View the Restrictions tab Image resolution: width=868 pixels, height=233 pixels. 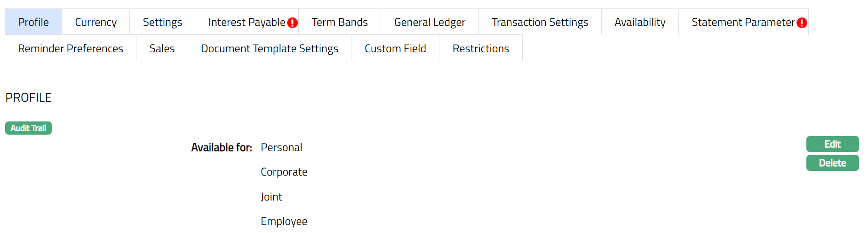[480, 48]
